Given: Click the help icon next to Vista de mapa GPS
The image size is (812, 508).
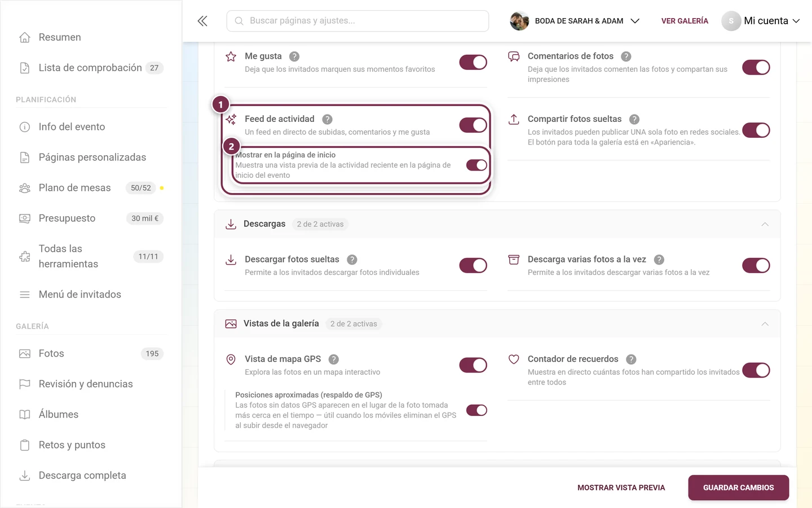Looking at the screenshot, I should 334,360.
